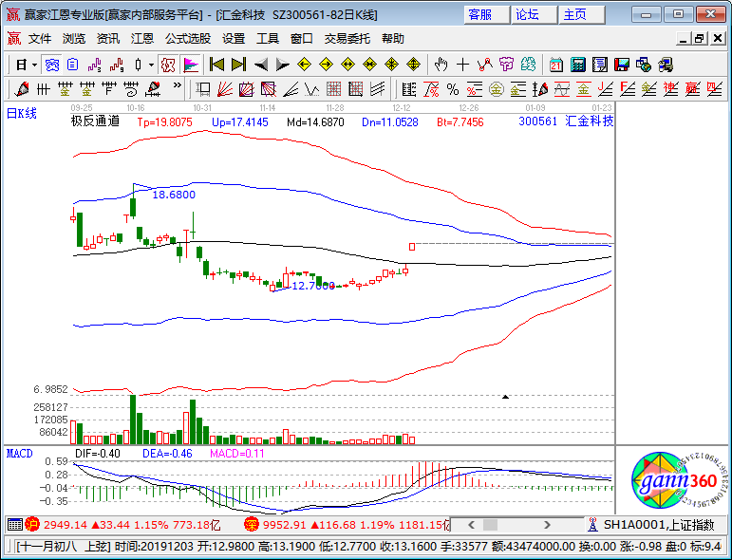Open the 浏览 menu

(74, 39)
